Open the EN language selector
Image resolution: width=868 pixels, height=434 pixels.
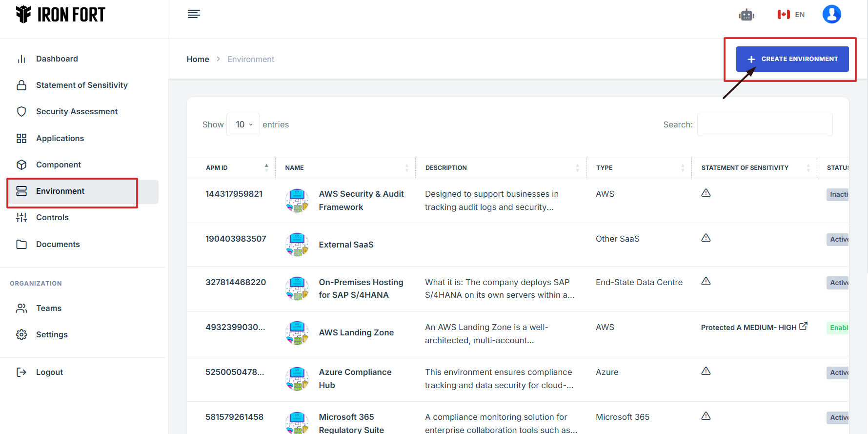791,15
